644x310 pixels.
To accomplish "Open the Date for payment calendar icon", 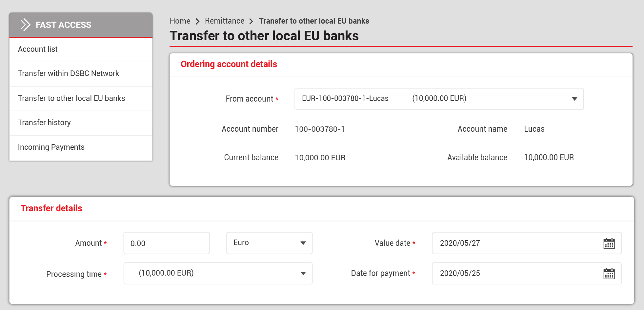I will (609, 274).
